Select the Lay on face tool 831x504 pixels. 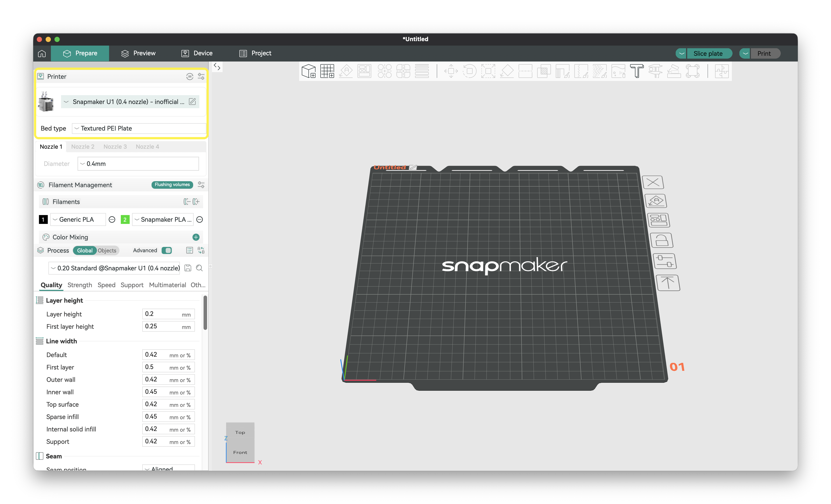click(x=507, y=71)
